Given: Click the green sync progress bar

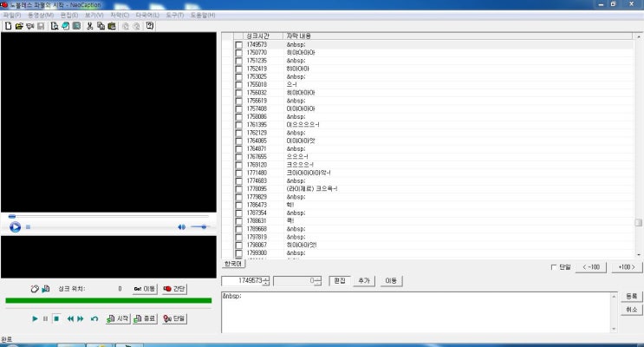Looking at the screenshot, I should [x=108, y=301].
